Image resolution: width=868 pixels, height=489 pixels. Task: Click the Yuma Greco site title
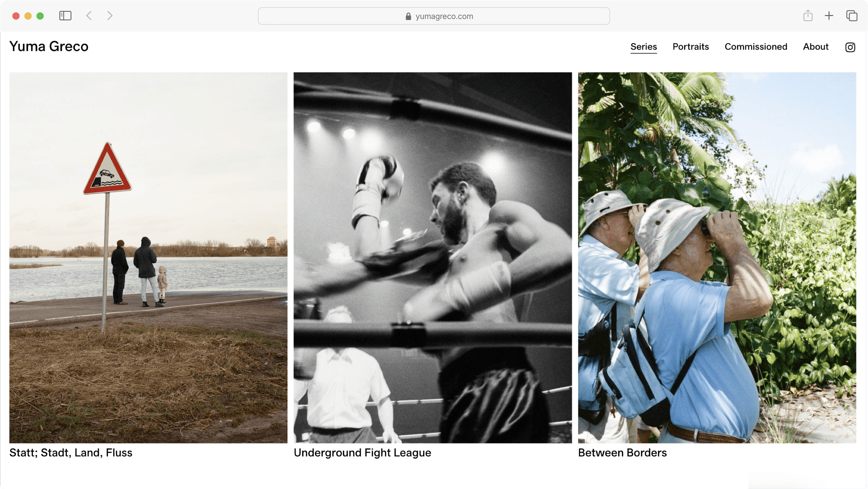click(x=49, y=46)
